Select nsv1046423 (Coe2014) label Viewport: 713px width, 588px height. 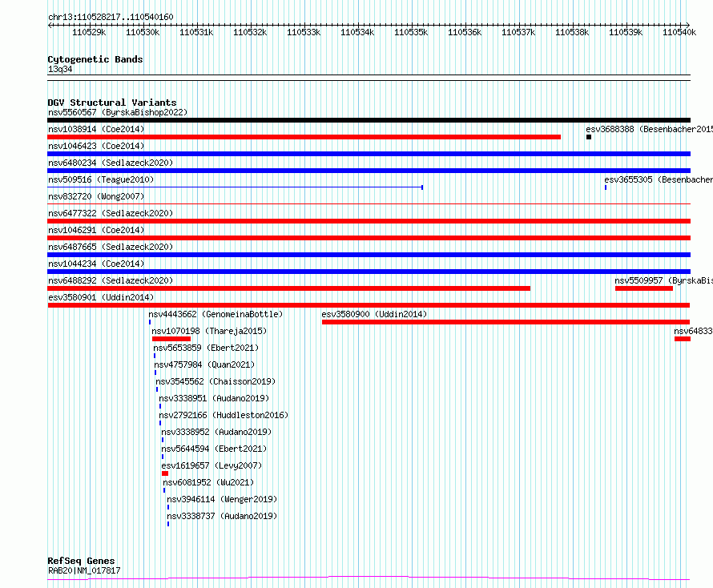(x=96, y=146)
